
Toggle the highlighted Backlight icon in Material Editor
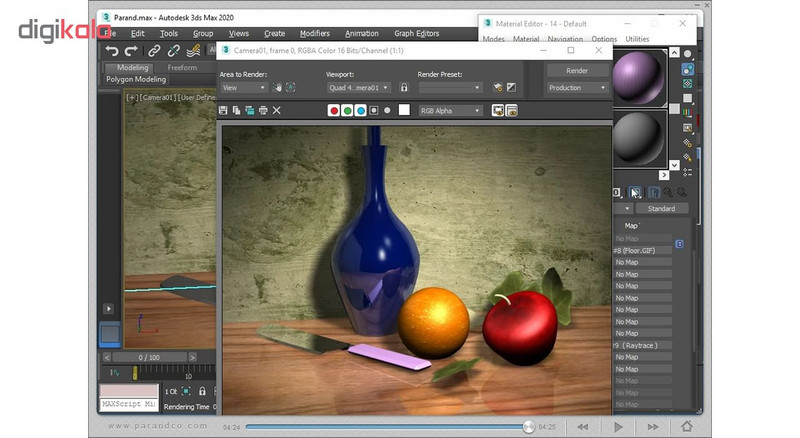click(688, 69)
